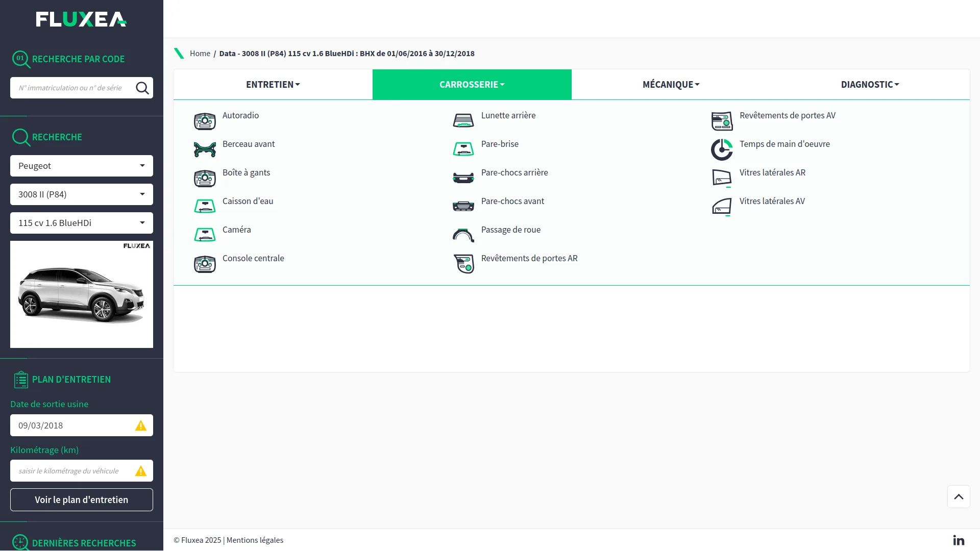Viewport: 980px width, 551px height.
Task: Click the Data 3008 II breadcrumb text
Action: 347,54
